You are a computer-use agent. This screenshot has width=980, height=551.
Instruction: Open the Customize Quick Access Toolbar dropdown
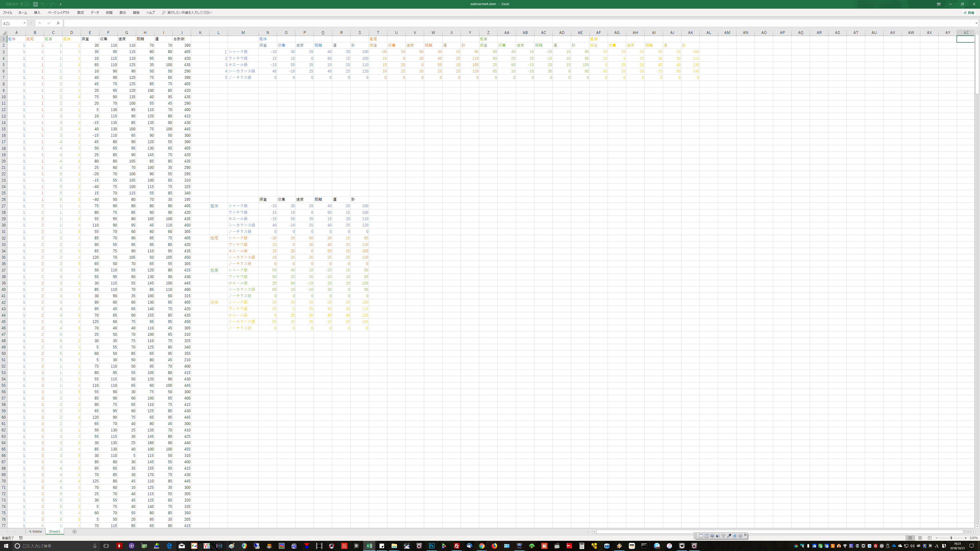click(60, 4)
